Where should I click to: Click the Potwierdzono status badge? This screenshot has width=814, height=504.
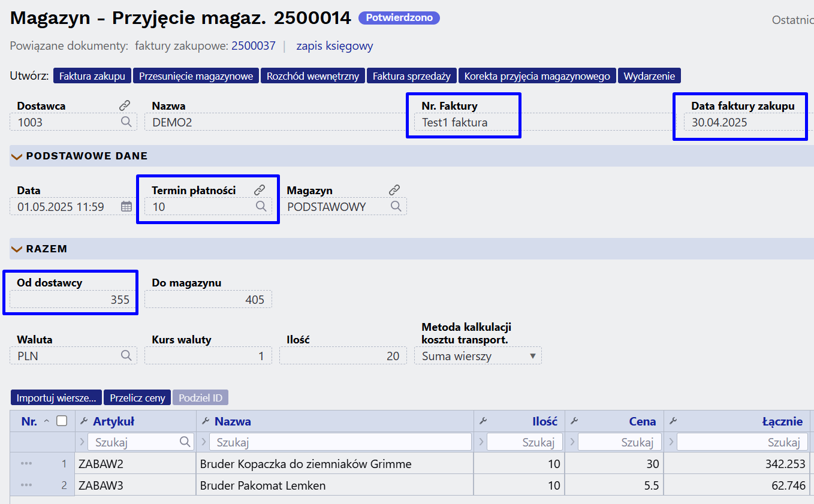(399, 18)
